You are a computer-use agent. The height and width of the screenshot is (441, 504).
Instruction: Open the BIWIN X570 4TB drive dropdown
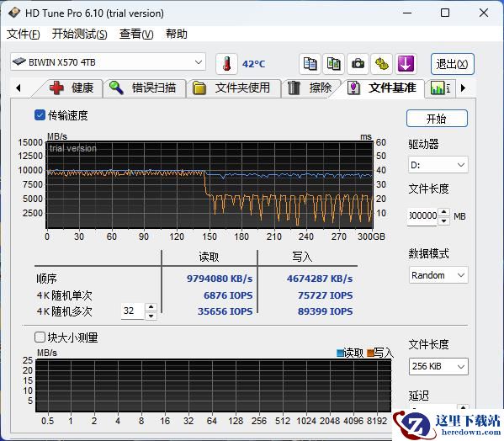tap(108, 61)
